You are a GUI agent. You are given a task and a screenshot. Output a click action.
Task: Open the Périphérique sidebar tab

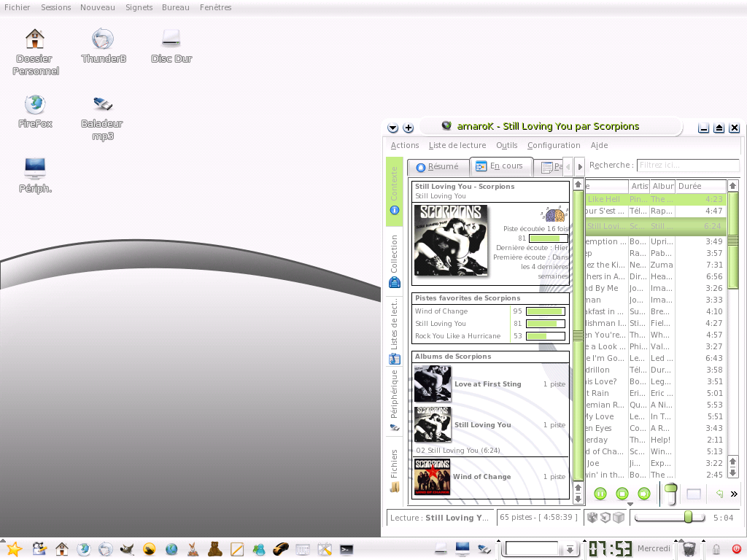(395, 401)
